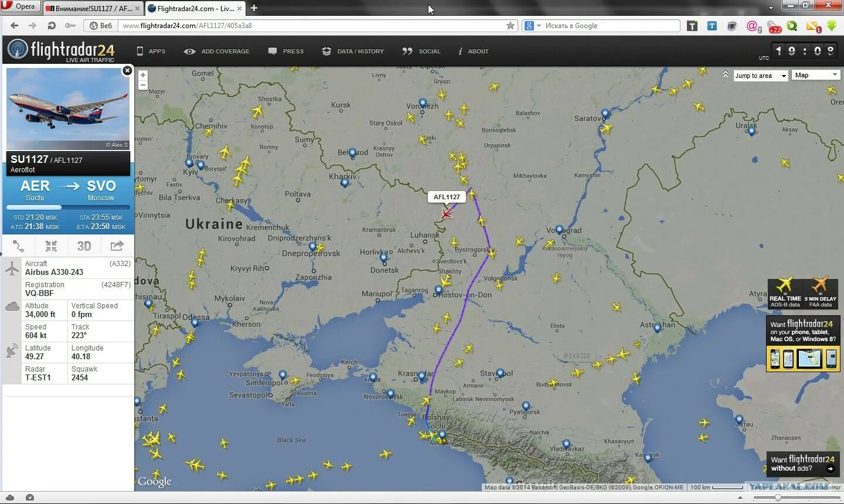The height and width of the screenshot is (504, 844).
Task: Click the flightradar24 mobile apps ad
Action: pyautogui.click(x=803, y=344)
